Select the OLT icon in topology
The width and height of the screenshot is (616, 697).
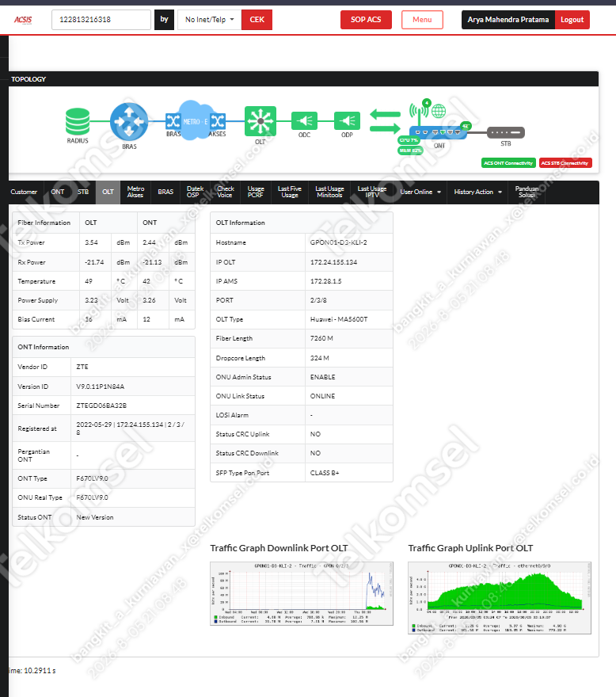pyautogui.click(x=260, y=121)
